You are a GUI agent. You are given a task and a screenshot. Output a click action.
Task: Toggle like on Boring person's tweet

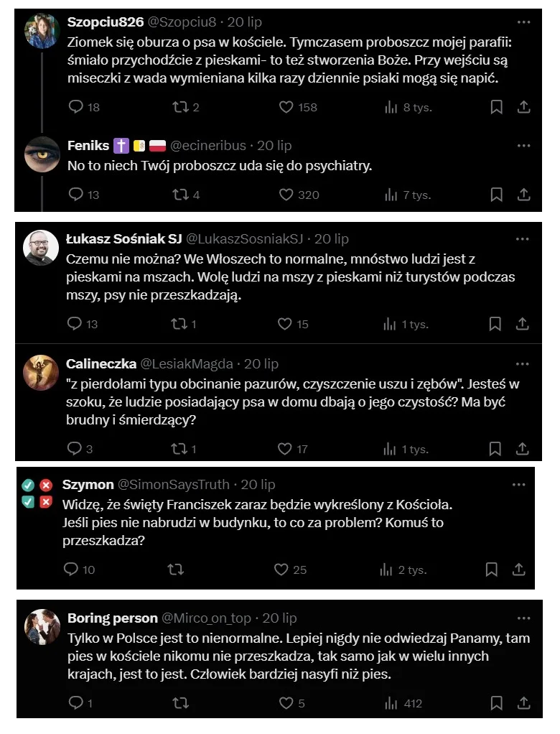click(x=286, y=703)
